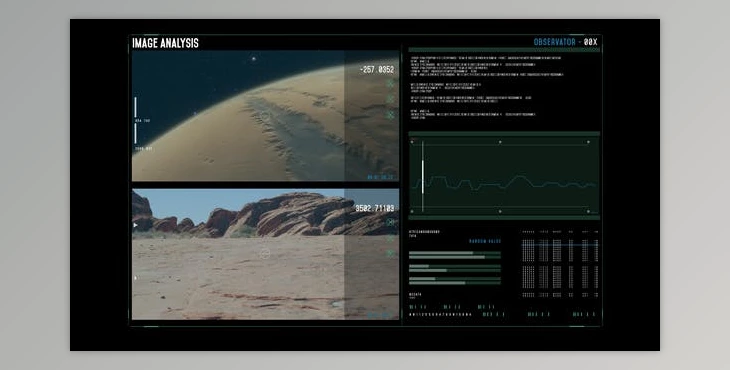Click the circular icon directly beneath -257.0352
Screen dimensions: 730x370
coord(391,84)
